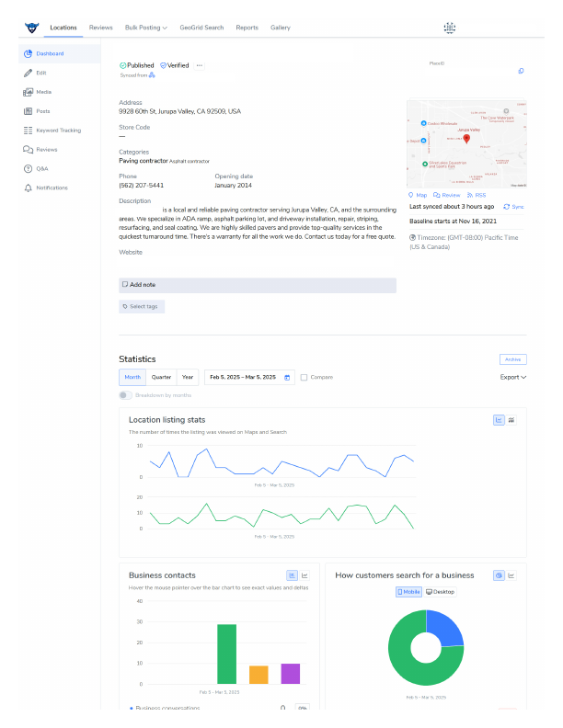Image resolution: width=563 pixels, height=728 pixels.
Task: Toggle Breakdown by months switch
Action: point(125,395)
